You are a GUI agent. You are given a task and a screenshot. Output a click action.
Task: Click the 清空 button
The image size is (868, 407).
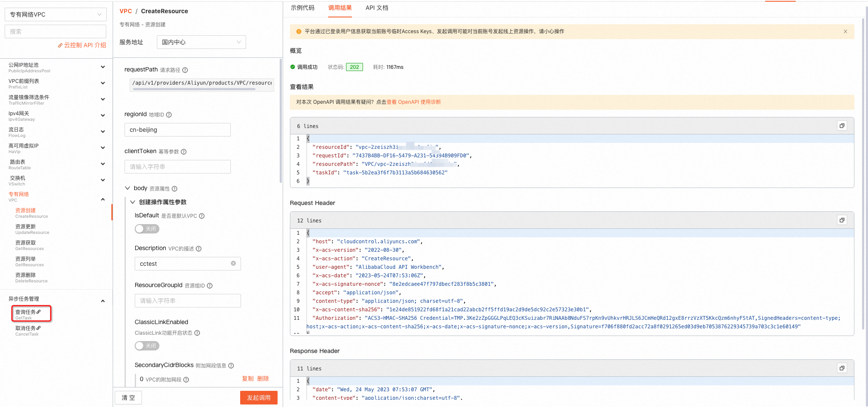pyautogui.click(x=128, y=398)
